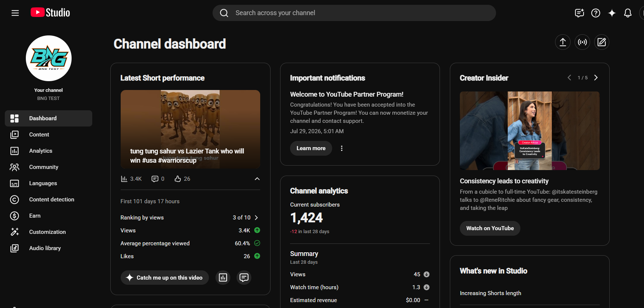The image size is (644, 308).
Task: Click the -12 in last 28 days text
Action: 310,232
